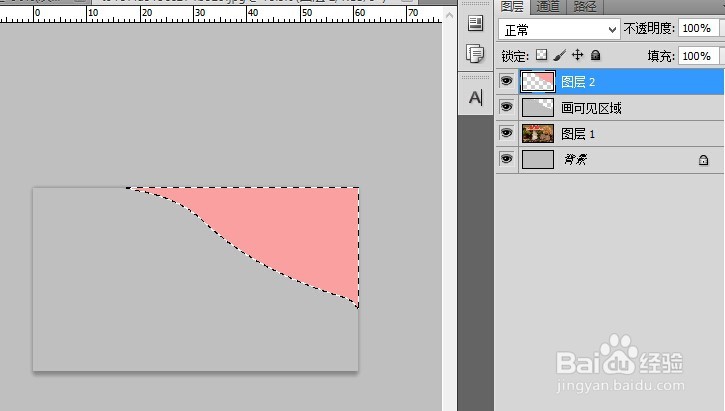
Task: Click the vertical scrollbar up arrow
Action: click(x=449, y=16)
